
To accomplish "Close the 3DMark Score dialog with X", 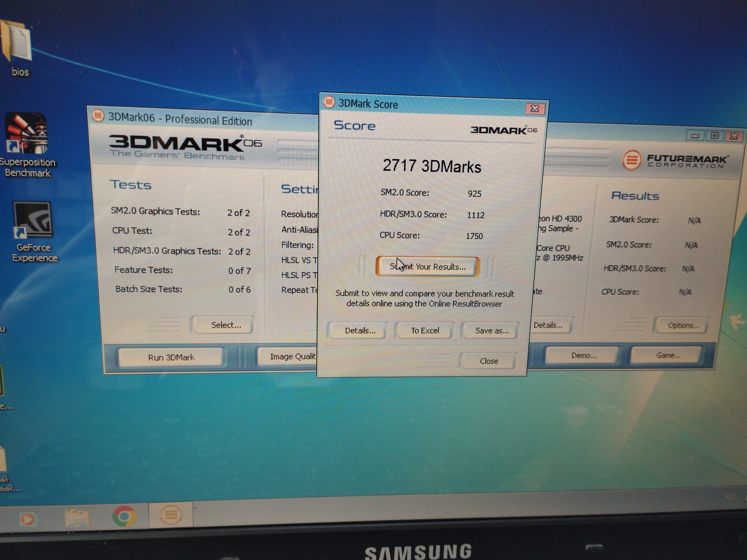I will tap(535, 108).
